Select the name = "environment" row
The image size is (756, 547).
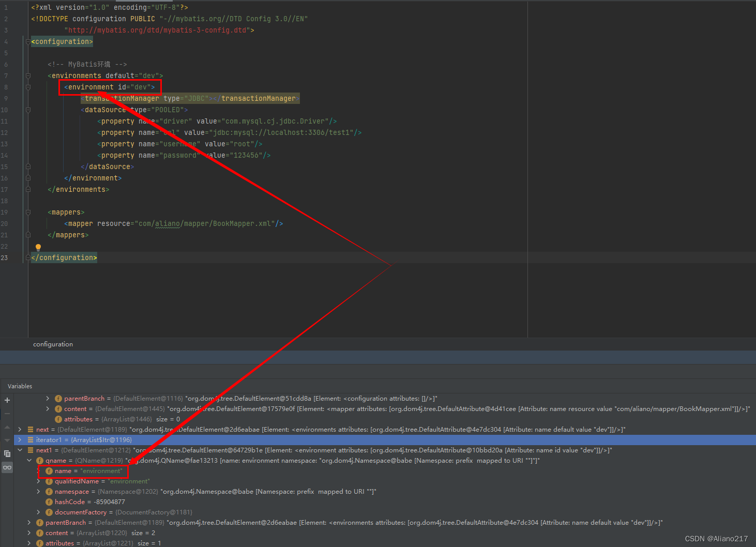[x=385, y=471]
